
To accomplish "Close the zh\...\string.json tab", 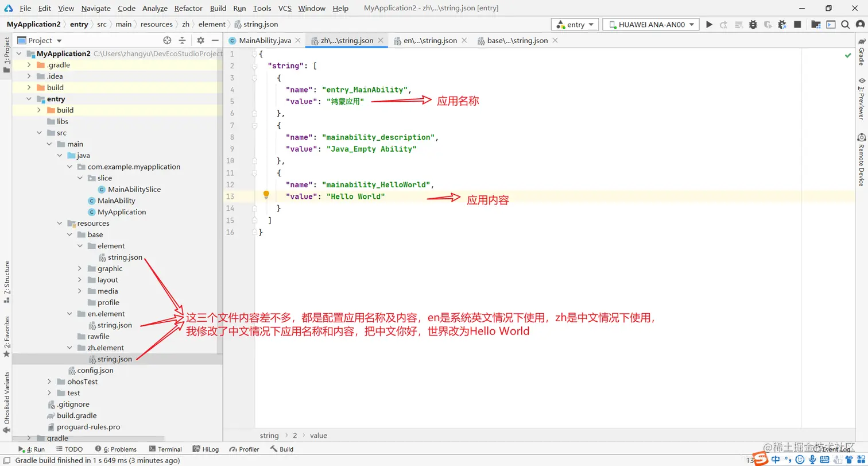I will click(x=380, y=40).
